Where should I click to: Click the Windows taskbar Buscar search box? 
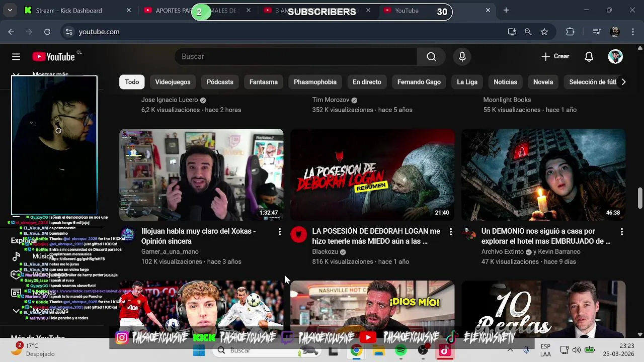pyautogui.click(x=267, y=350)
